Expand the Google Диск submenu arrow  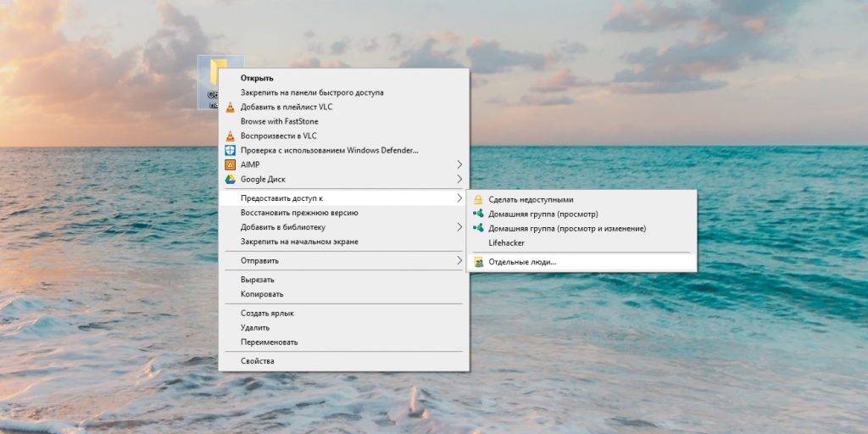[460, 179]
